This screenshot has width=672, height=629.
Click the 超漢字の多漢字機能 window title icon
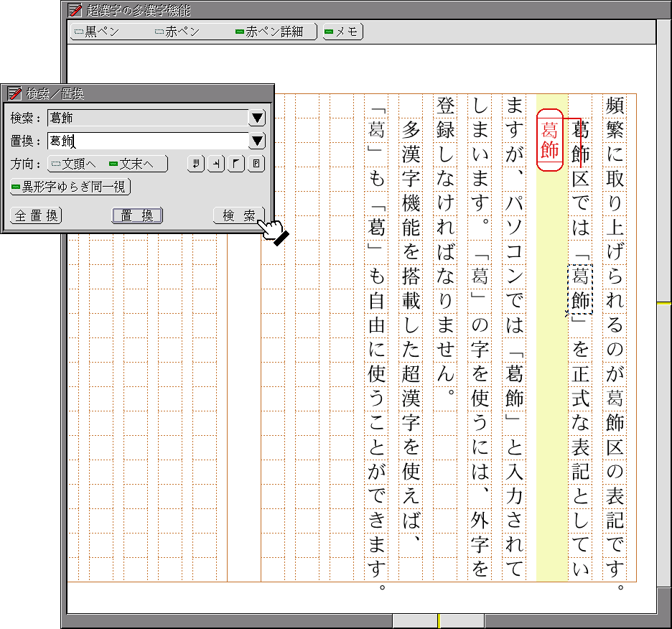click(x=75, y=10)
